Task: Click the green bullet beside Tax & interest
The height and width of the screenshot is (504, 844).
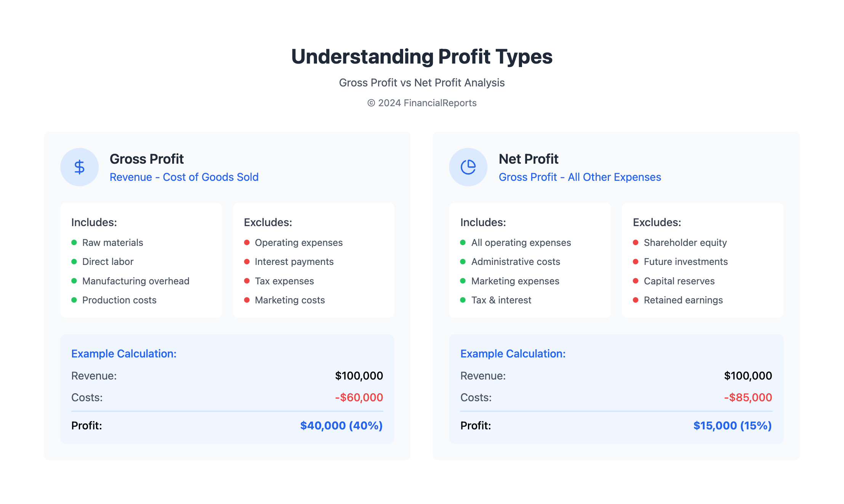Action: [463, 300]
